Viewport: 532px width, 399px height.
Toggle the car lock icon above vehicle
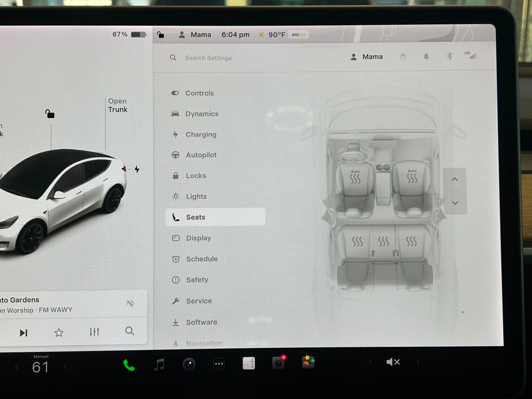pyautogui.click(x=50, y=114)
